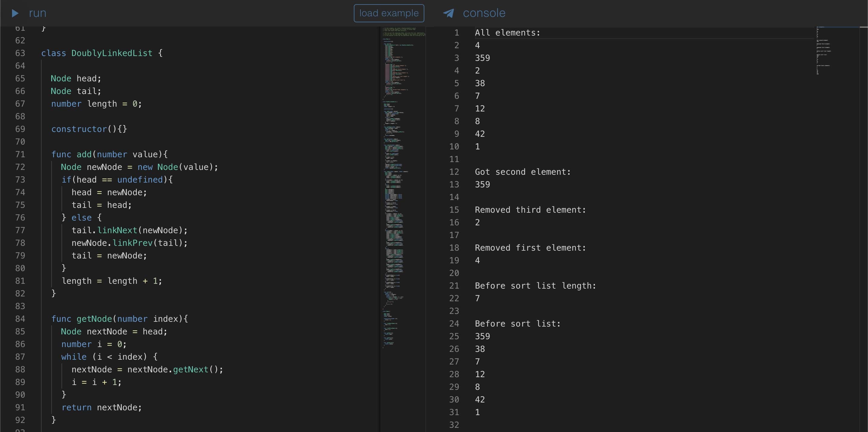Click the paper plane icon next to console

448,13
